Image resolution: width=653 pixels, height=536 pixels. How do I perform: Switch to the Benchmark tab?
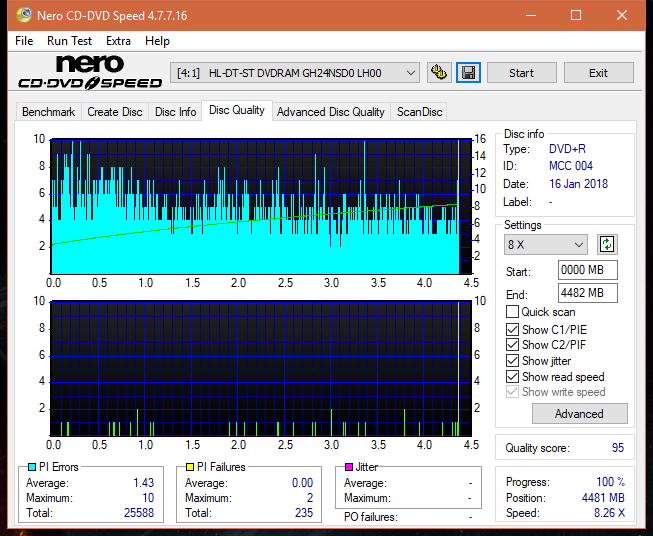tap(48, 112)
